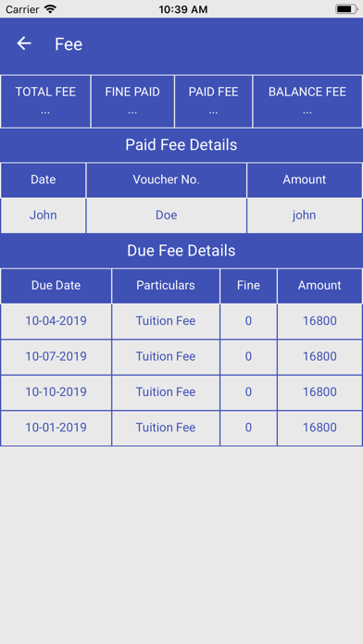363x644 pixels.
Task: Click the battery indicator icon
Action: coord(346,9)
